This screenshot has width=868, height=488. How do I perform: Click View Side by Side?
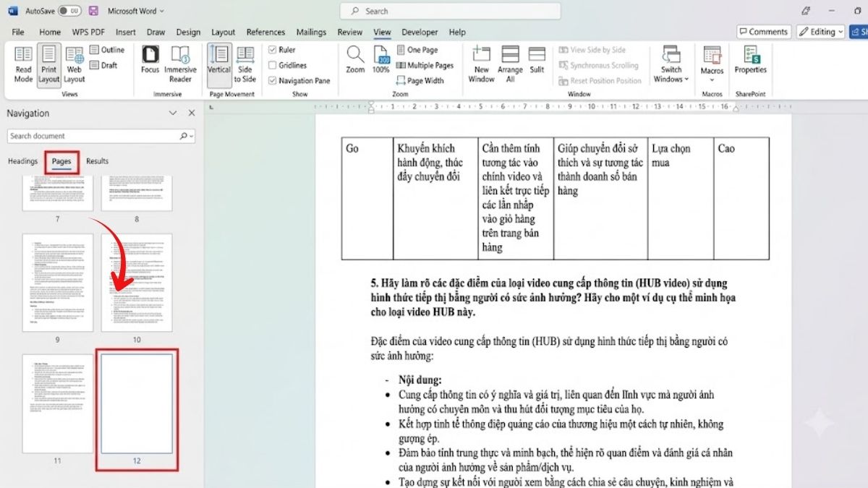pos(592,50)
